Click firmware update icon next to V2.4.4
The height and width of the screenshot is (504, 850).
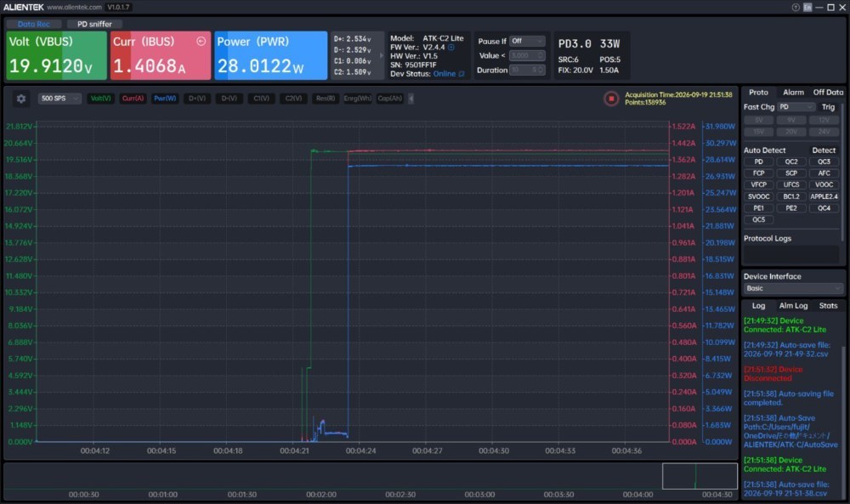pyautogui.click(x=451, y=47)
